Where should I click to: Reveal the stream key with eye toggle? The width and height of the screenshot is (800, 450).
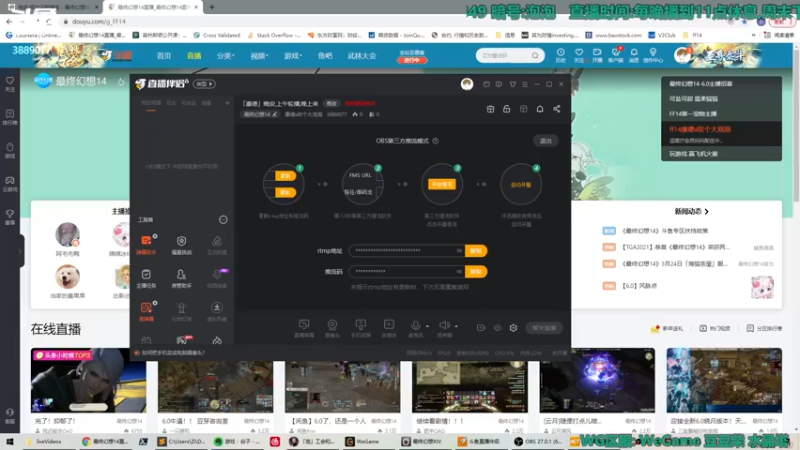click(459, 271)
